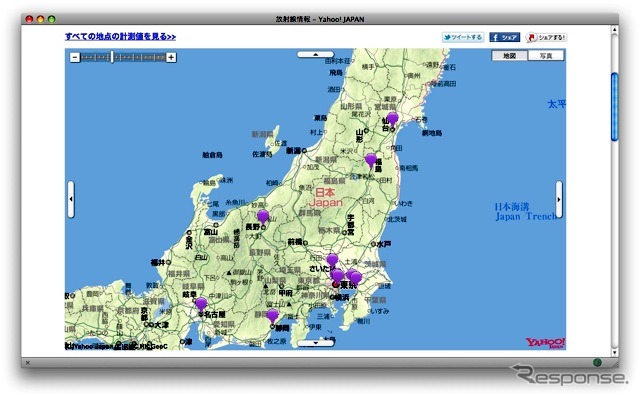
Task: Click the Twitter ツイートする button
Action: [463, 38]
